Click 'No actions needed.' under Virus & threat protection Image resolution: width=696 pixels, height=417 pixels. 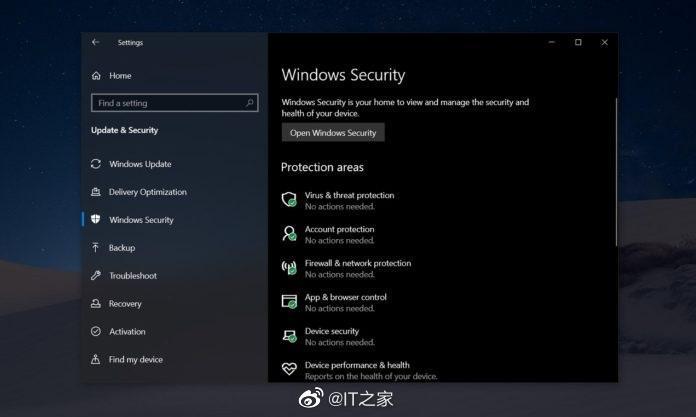[340, 207]
